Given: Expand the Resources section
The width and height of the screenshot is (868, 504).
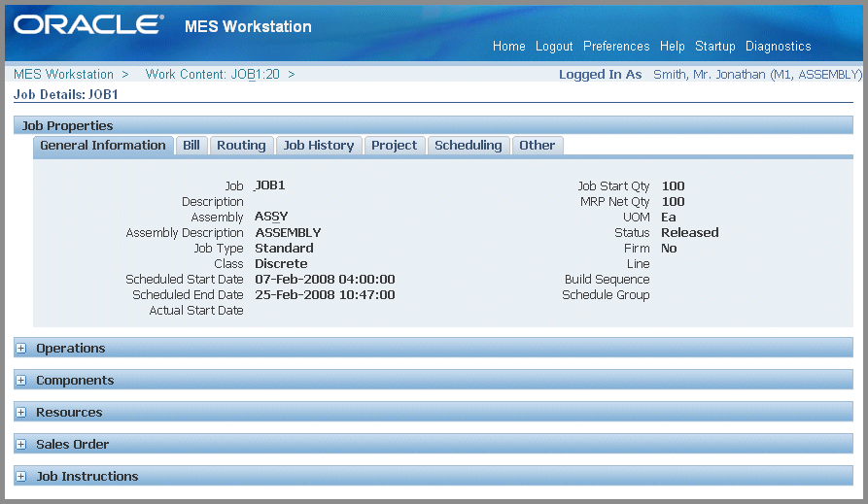Looking at the screenshot, I should point(21,413).
